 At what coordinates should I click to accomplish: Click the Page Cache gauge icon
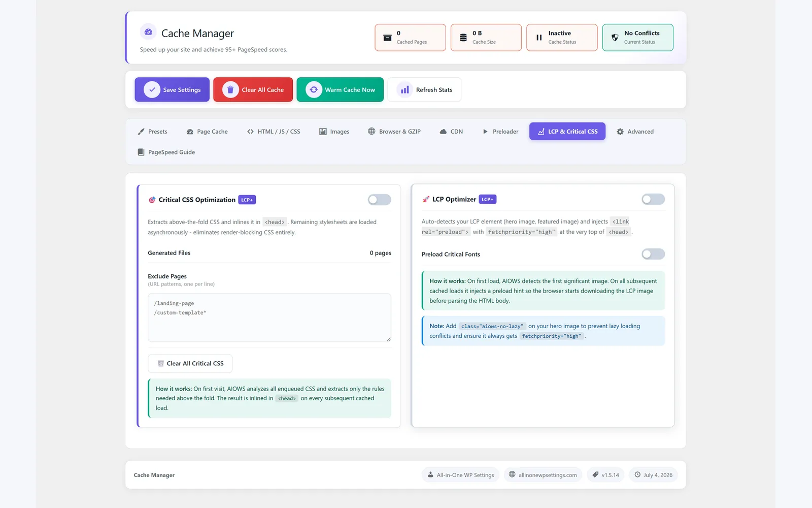pyautogui.click(x=190, y=132)
